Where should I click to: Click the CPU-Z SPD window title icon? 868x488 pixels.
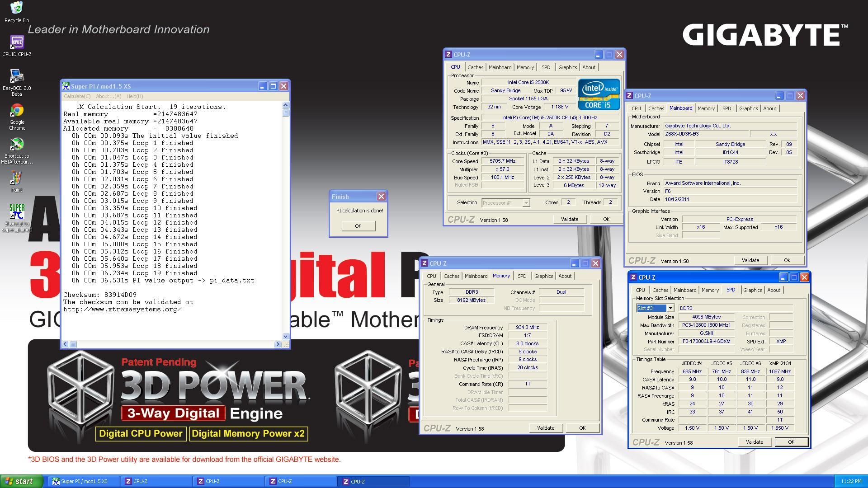tap(633, 277)
